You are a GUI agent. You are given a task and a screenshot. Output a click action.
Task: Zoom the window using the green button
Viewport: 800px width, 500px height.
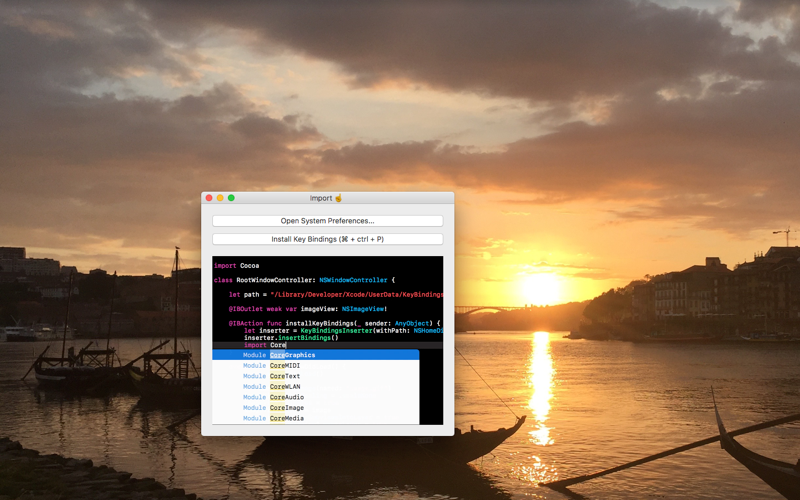coord(231,198)
